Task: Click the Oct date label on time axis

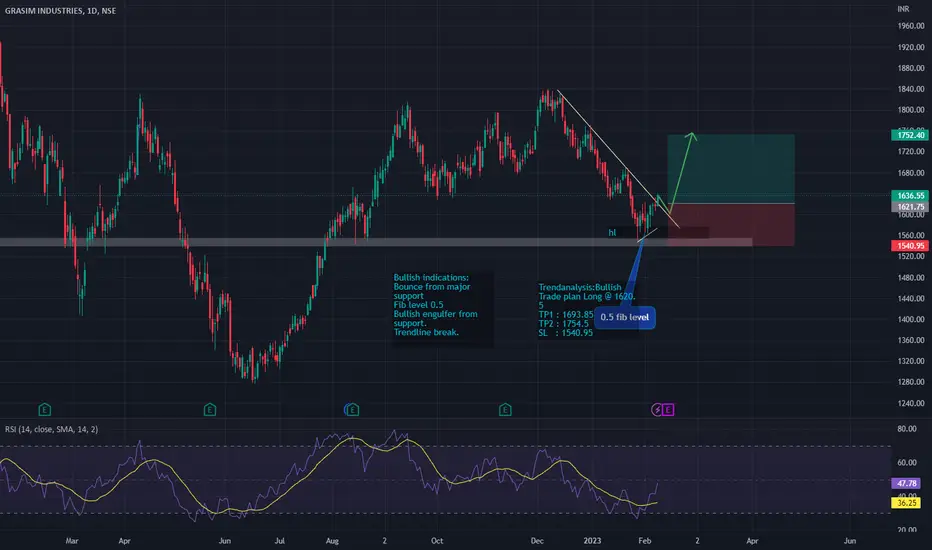Action: (437, 540)
